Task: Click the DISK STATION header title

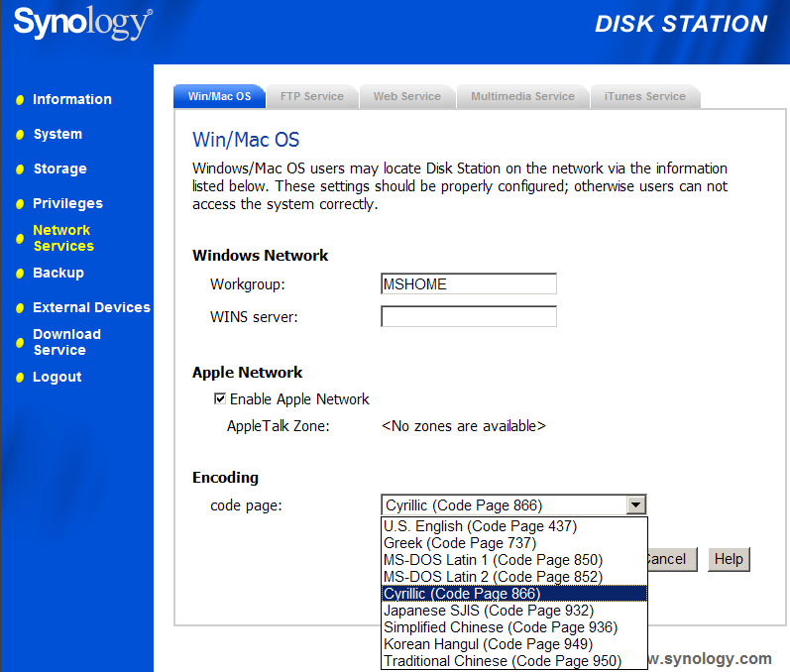Action: pos(681,24)
